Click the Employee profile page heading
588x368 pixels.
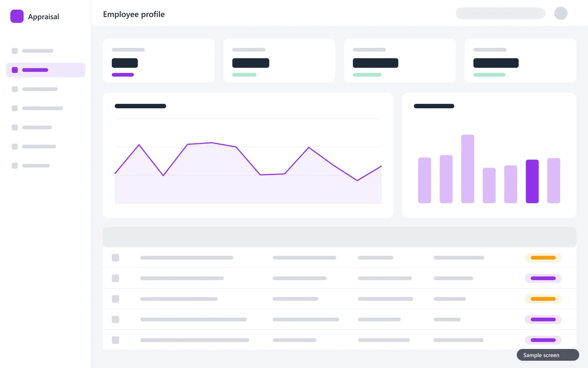point(134,14)
